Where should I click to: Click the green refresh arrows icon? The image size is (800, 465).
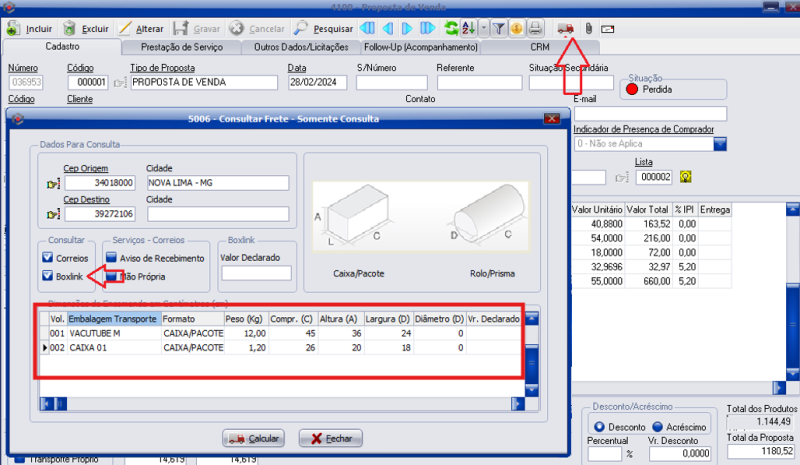pos(453,27)
